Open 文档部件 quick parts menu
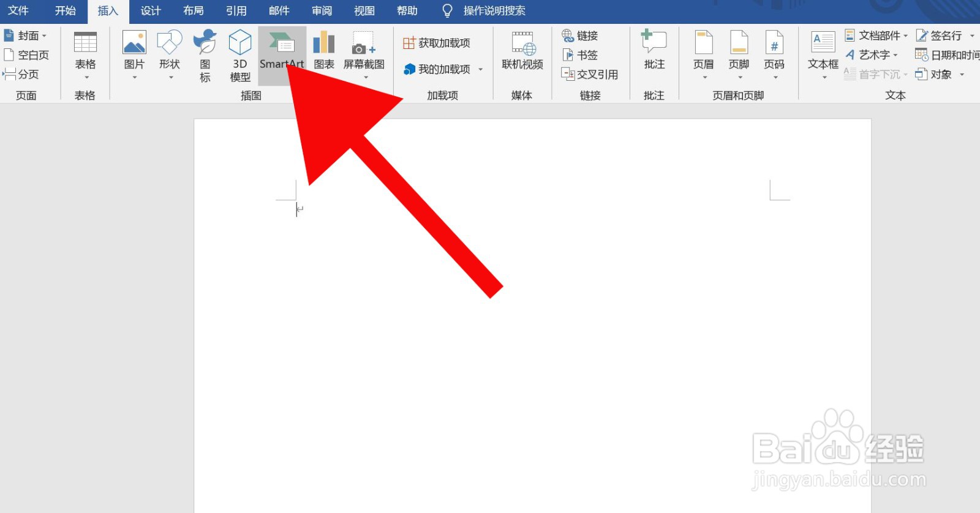 coord(876,36)
